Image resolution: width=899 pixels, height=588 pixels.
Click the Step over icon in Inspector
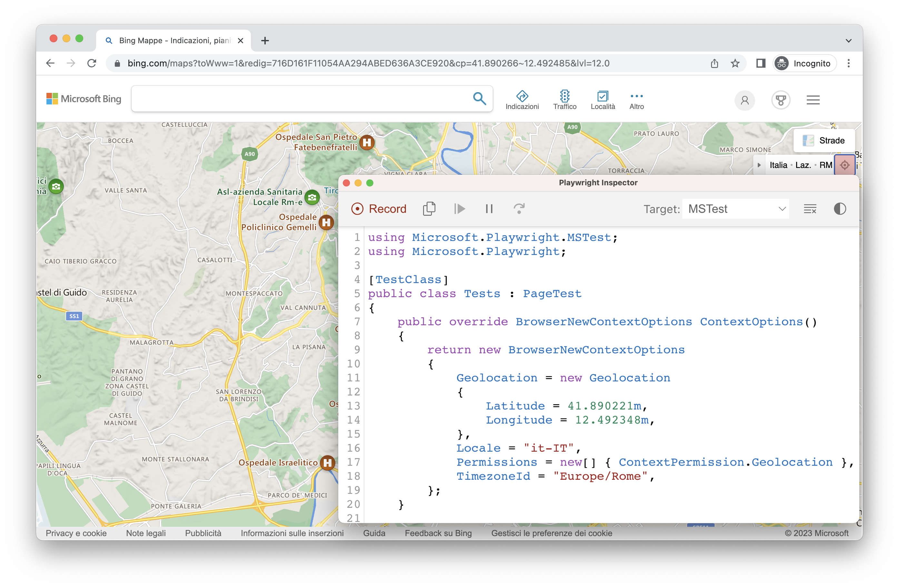[519, 209]
